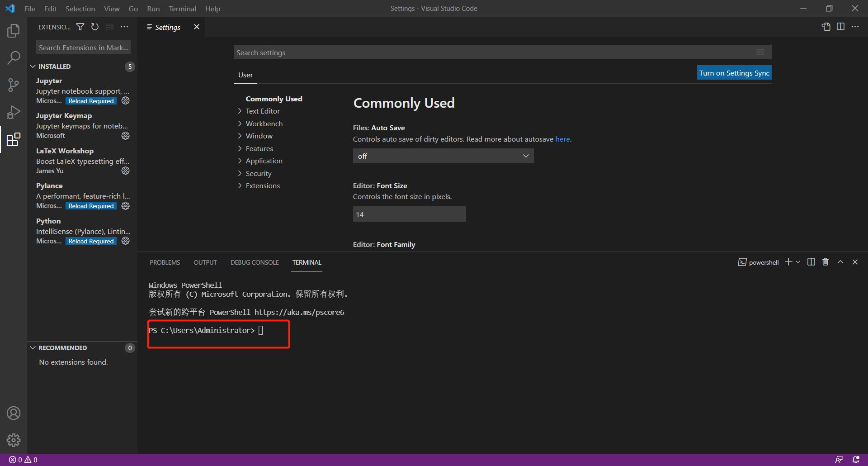Click Reload Required for Jupyter
The width and height of the screenshot is (868, 466).
(x=91, y=101)
